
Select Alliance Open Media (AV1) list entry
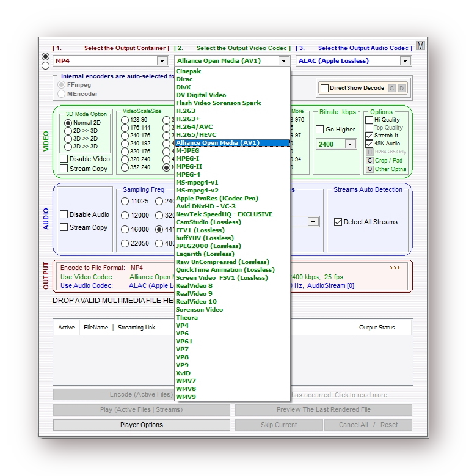233,143
